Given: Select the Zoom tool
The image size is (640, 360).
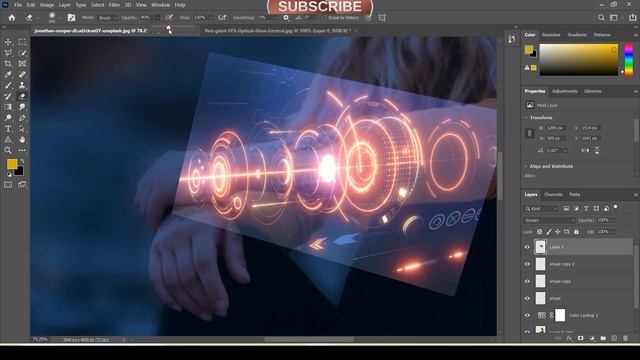Looking at the screenshot, I should coord(8,150).
